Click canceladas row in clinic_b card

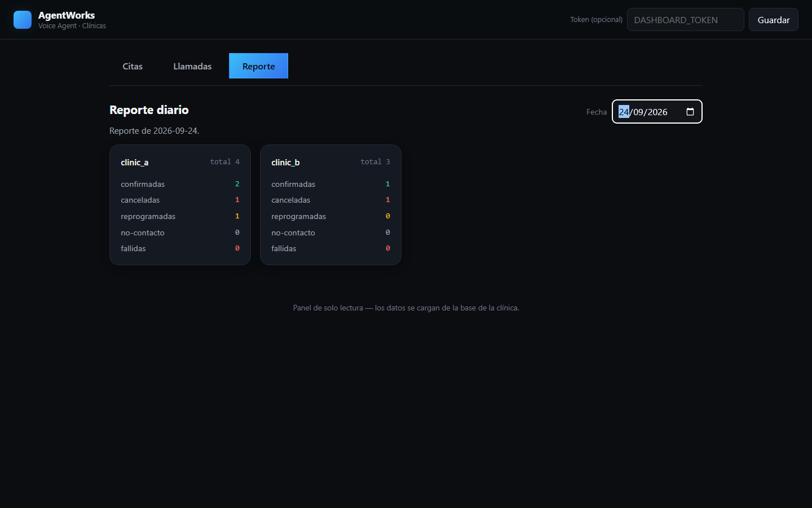click(x=330, y=200)
